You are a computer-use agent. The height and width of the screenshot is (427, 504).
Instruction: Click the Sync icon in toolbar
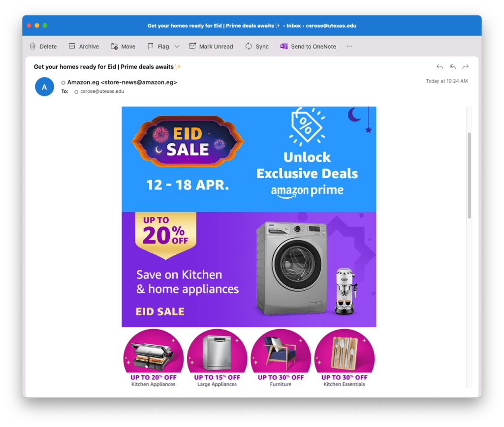[x=249, y=46]
